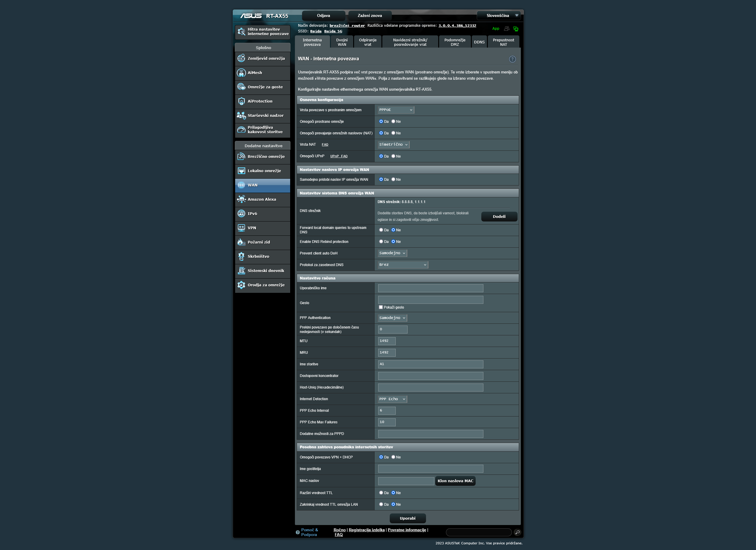Click the Klon naslova MAC button
756x550 pixels.
pos(455,481)
